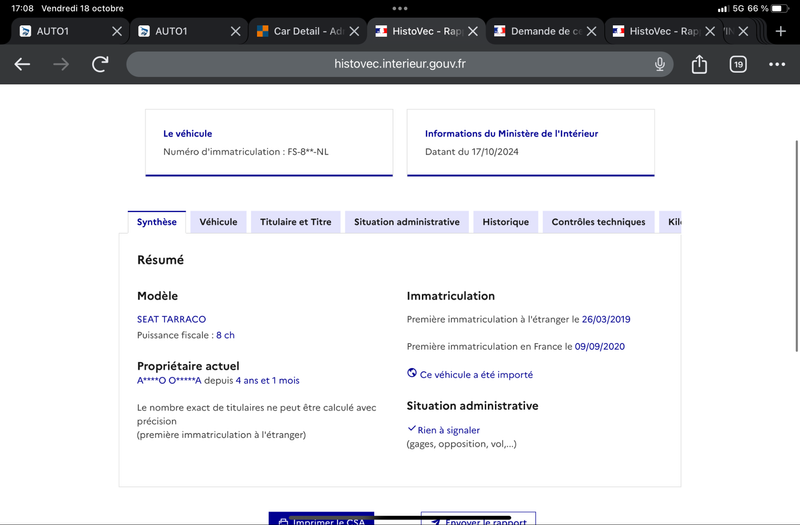Tap the browser back arrow
The image size is (800, 525).
22,64
